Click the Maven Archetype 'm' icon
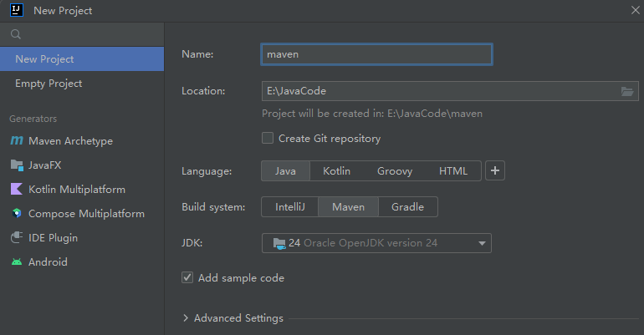Image resolution: width=644 pixels, height=335 pixels. (17, 140)
